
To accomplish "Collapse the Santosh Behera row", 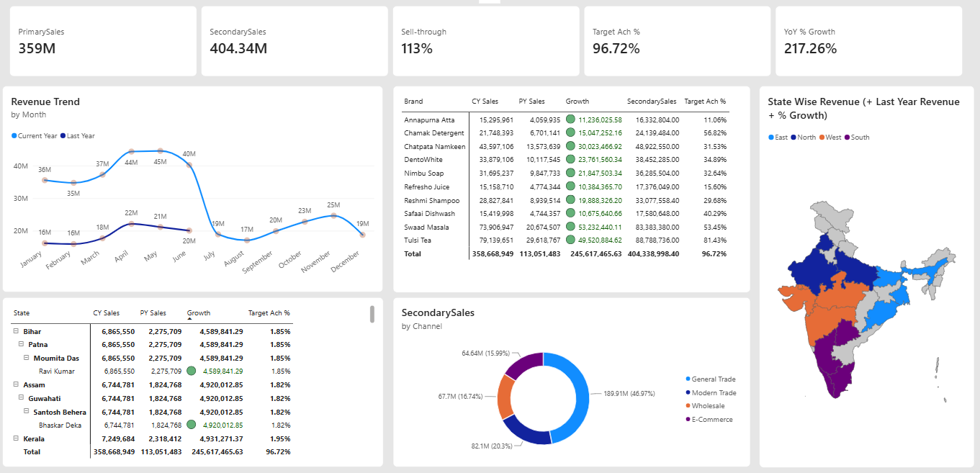I will pos(26,412).
